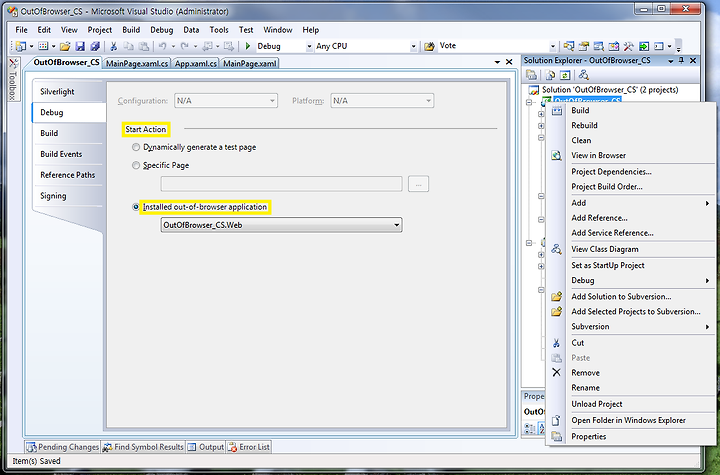Click Show All Files in Solution Explorer toolbar
This screenshot has width=720, height=475.
[550, 75]
